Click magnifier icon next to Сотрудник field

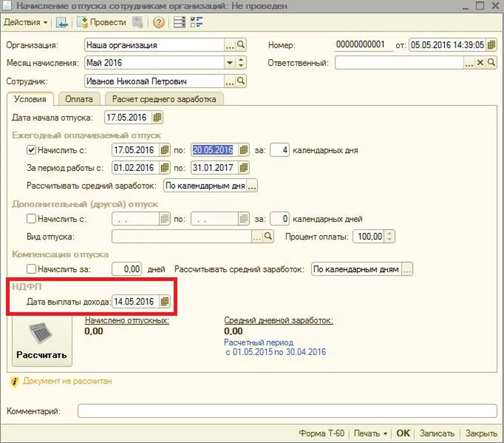[241, 81]
